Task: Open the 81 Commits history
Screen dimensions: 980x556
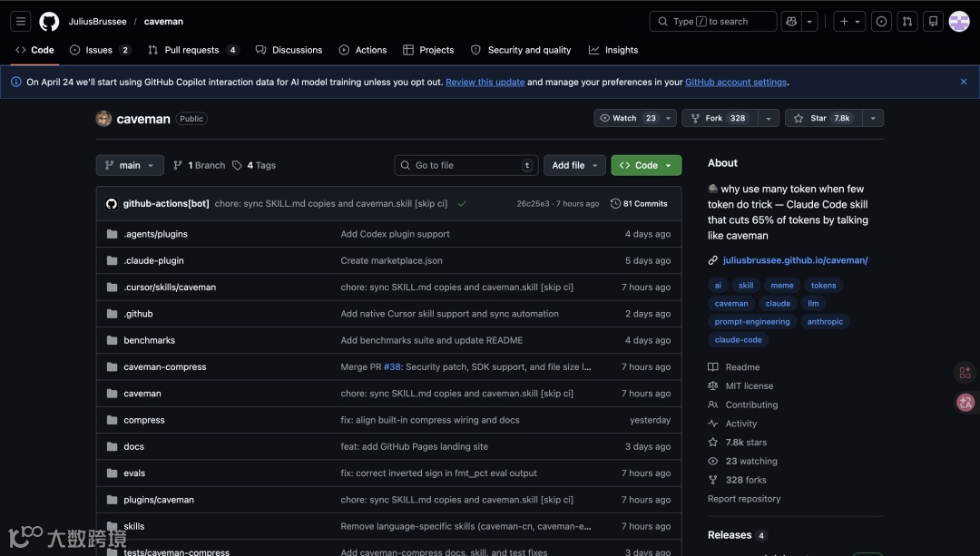Action: click(639, 204)
